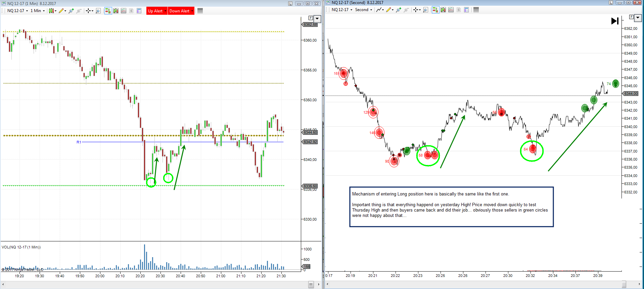Open data series icon in left chart toolbar
The image size is (644, 289).
click(116, 11)
